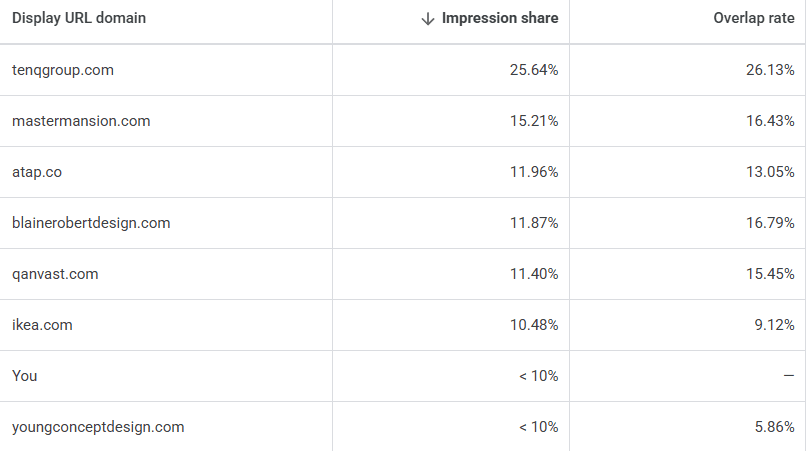Click the 5.86% overlap rate cell
The width and height of the screenshot is (806, 451).
point(774,427)
